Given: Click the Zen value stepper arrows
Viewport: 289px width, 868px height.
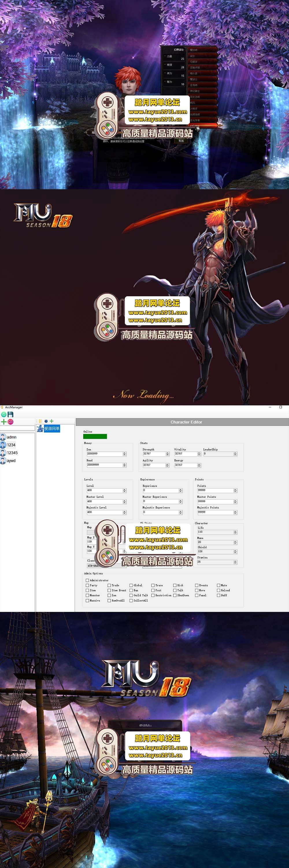Looking at the screenshot, I should point(125,454).
